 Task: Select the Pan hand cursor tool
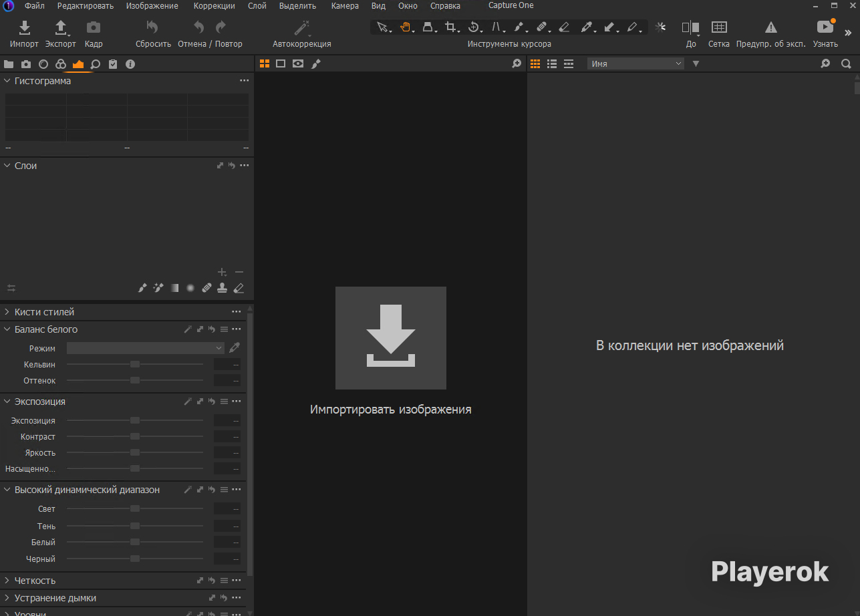point(405,27)
